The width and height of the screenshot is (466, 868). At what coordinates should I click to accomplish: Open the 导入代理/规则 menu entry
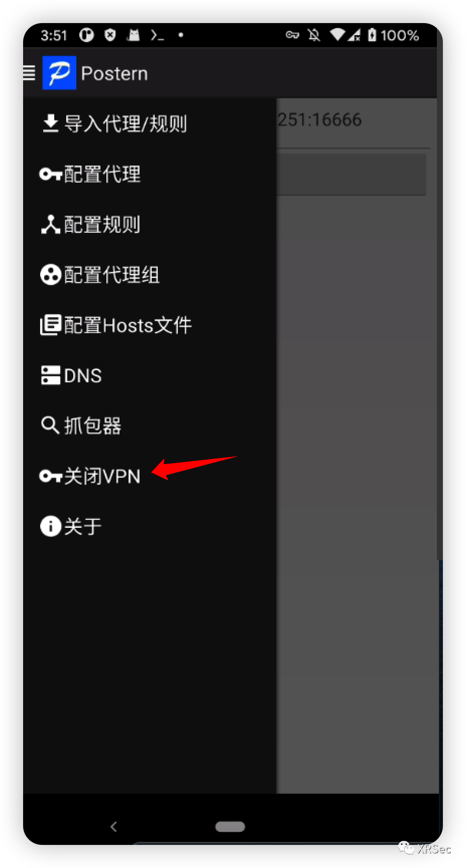[x=150, y=123]
